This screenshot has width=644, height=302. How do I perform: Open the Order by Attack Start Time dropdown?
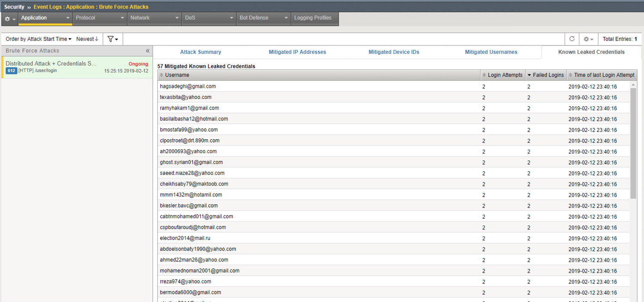[39, 39]
